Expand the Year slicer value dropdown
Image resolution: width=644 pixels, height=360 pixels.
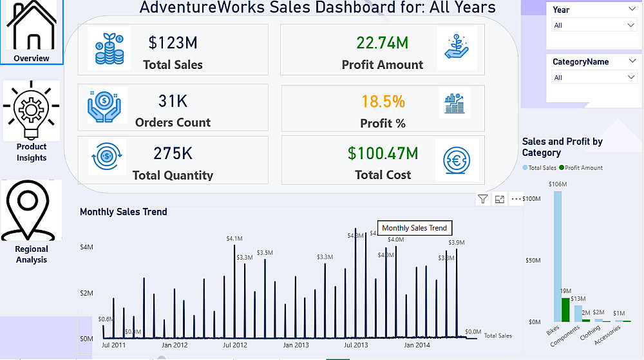[631, 25]
